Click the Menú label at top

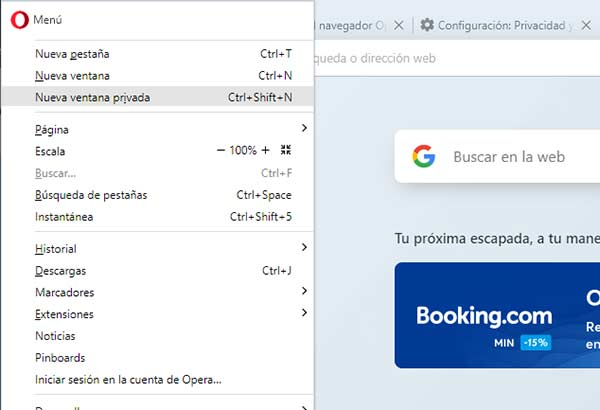click(x=47, y=20)
